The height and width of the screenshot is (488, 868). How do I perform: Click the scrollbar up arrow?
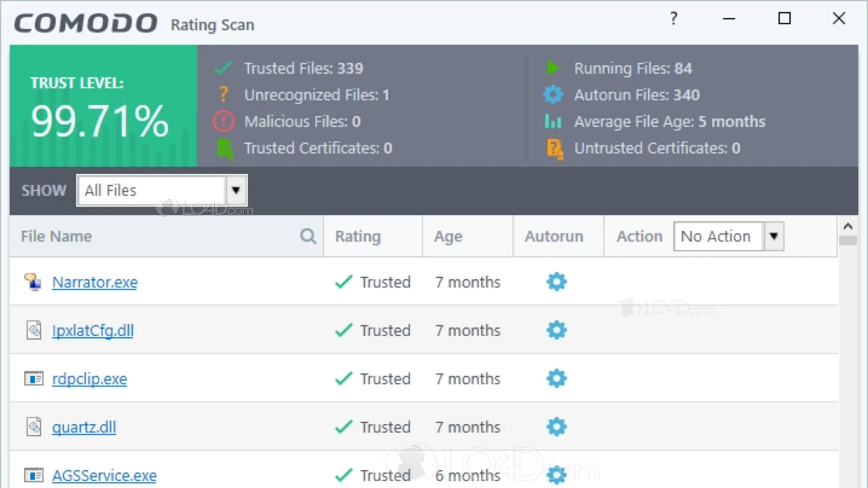click(848, 226)
